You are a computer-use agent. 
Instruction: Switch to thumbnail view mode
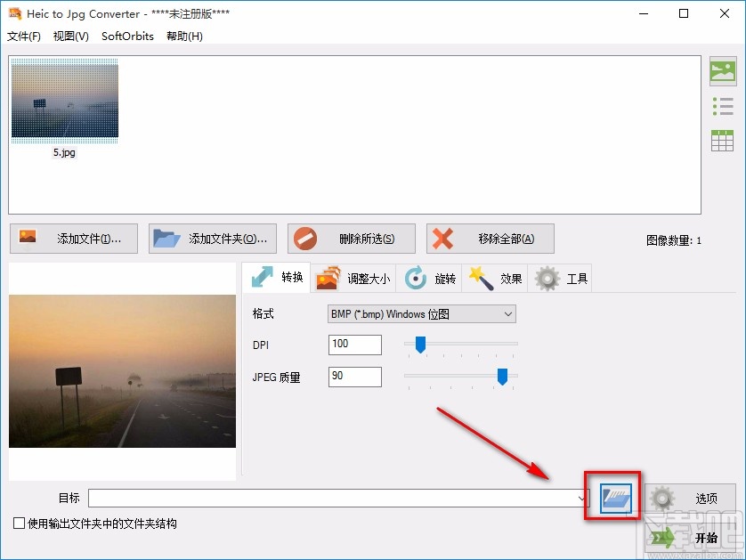click(725, 70)
